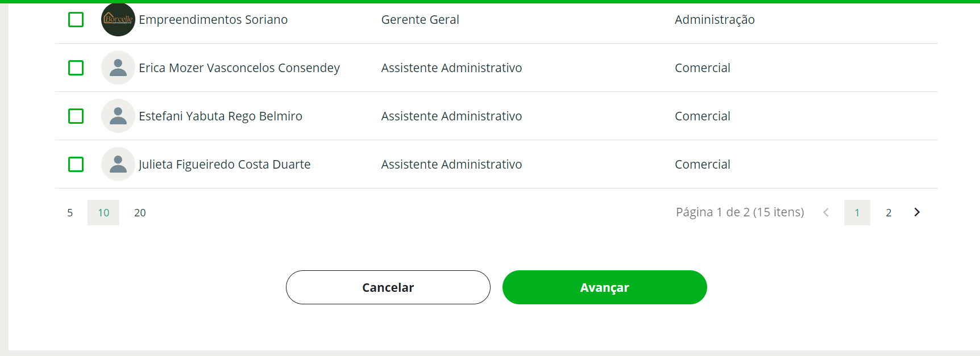Screen dimensions: 980x356
Task: Click Erica Mozer's profile avatar icon
Action: tap(118, 68)
